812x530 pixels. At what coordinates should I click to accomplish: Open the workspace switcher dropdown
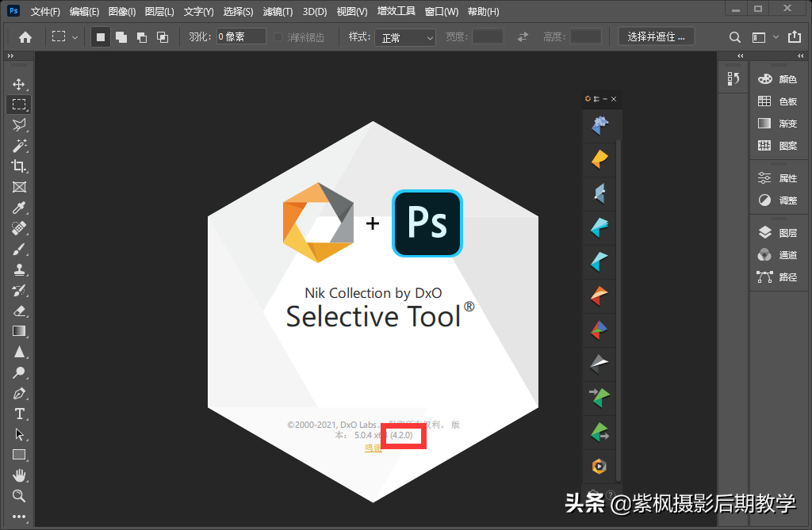[x=764, y=37]
